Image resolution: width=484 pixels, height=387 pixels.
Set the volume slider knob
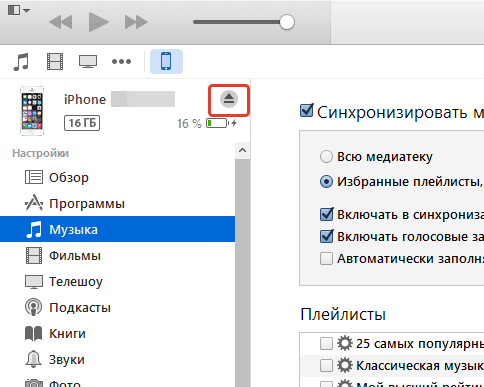[287, 22]
